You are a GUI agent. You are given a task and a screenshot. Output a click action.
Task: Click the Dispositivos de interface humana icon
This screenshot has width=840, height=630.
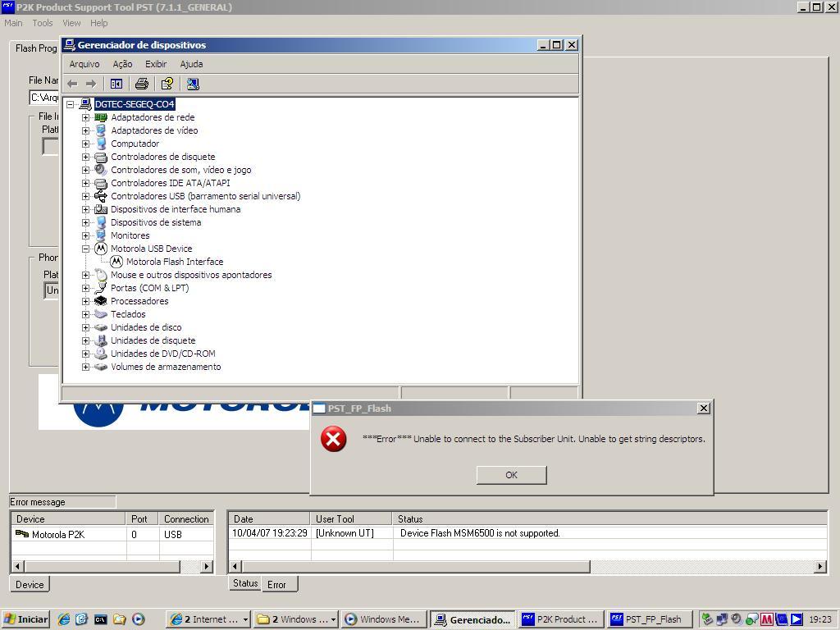(101, 209)
